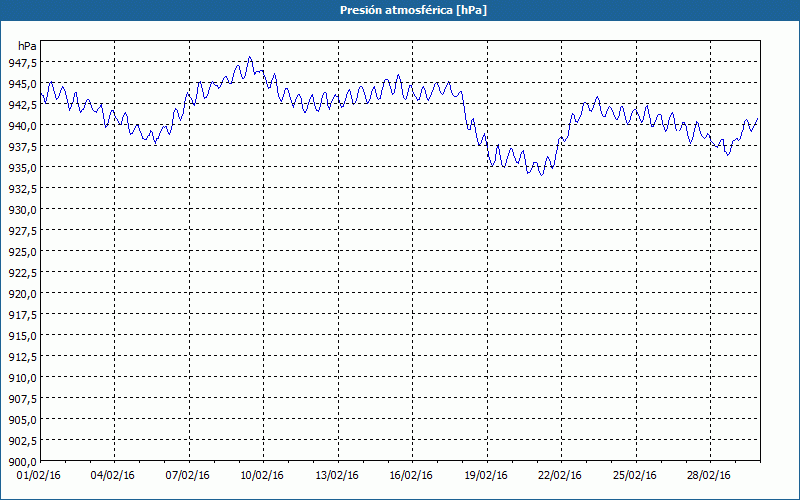The height and width of the screenshot is (500, 800).
Task: Select the 917,5 y-axis label
Action: pos(22,315)
